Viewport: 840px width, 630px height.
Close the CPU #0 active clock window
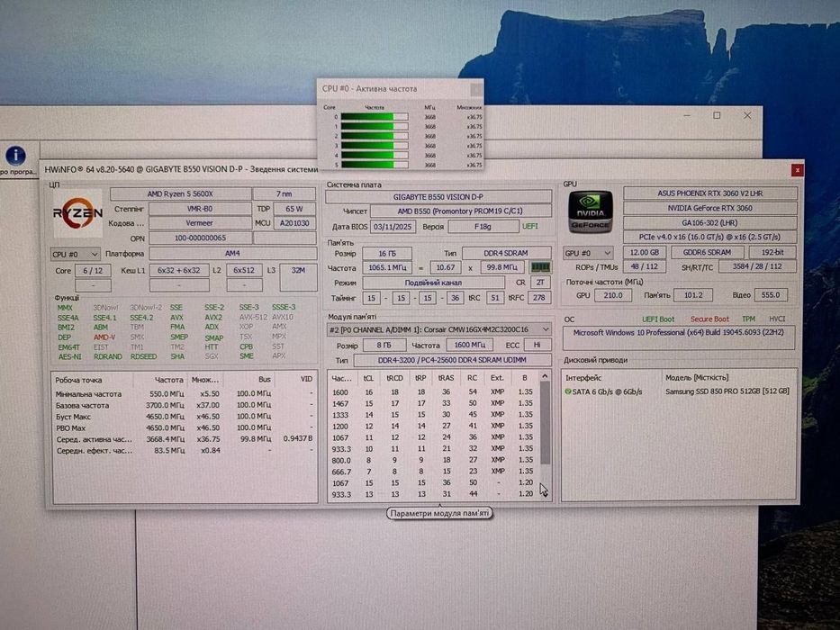pyautogui.click(x=475, y=89)
